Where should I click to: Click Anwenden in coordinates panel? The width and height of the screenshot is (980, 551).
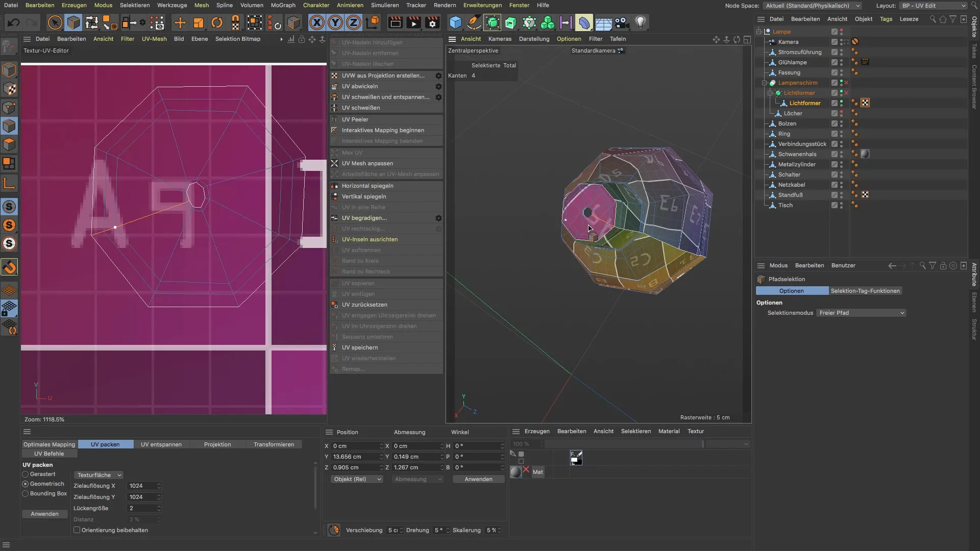478,479
